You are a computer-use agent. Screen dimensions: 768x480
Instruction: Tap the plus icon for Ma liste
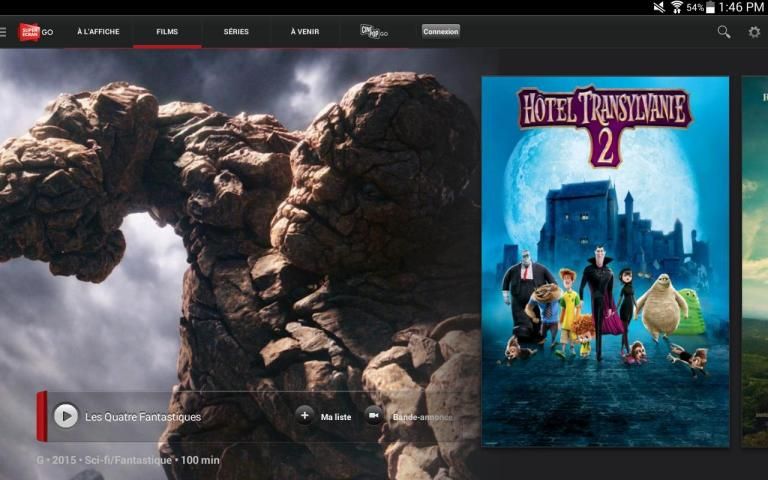click(305, 416)
